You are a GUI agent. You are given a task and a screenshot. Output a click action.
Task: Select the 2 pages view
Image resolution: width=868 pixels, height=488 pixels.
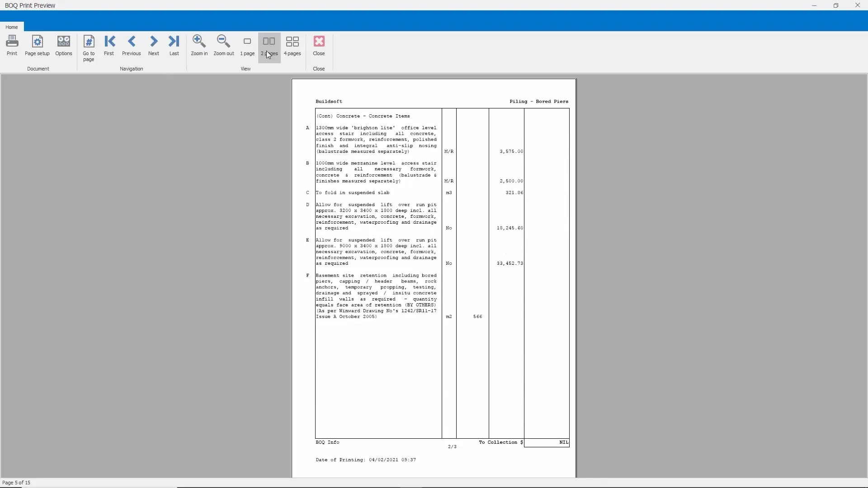pyautogui.click(x=269, y=45)
